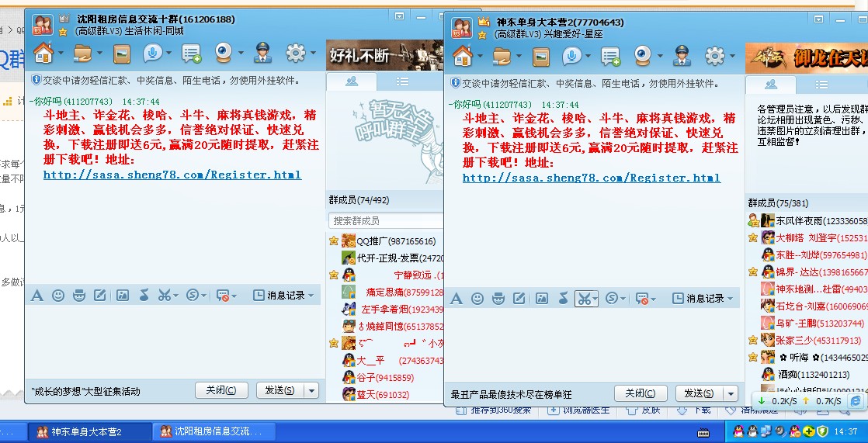Expand screenshot dropdown arrow in 神东单身 window
This screenshot has width=868, height=443.
(595, 299)
